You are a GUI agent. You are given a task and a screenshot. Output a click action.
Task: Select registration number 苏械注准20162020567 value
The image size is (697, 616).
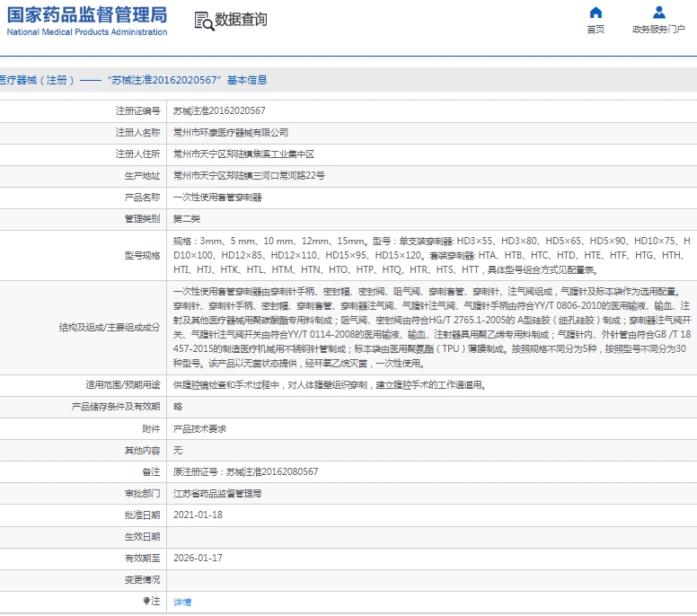[x=219, y=110]
